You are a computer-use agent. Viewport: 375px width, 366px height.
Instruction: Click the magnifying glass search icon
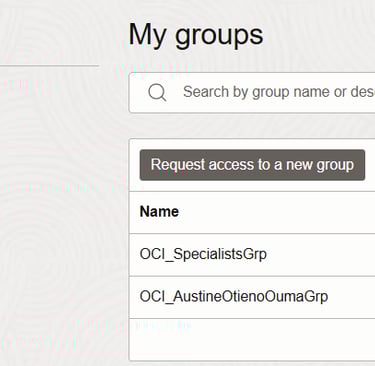click(x=157, y=92)
